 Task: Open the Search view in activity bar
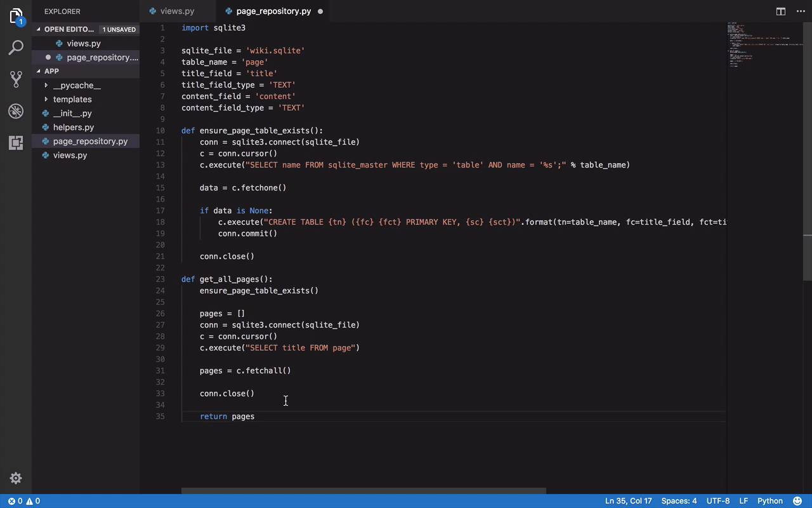coord(16,48)
